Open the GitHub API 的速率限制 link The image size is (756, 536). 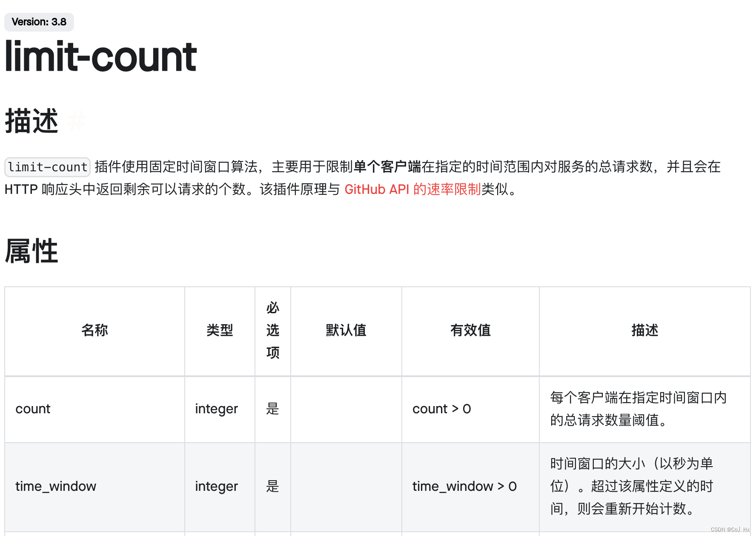tap(412, 189)
